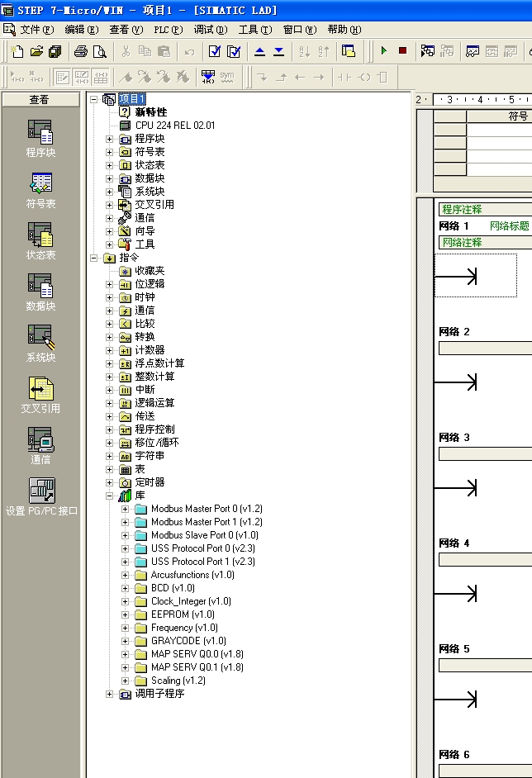Open 系统块 in the 查看 sidebar
Image resolution: width=532 pixels, height=778 pixels.
click(40, 344)
